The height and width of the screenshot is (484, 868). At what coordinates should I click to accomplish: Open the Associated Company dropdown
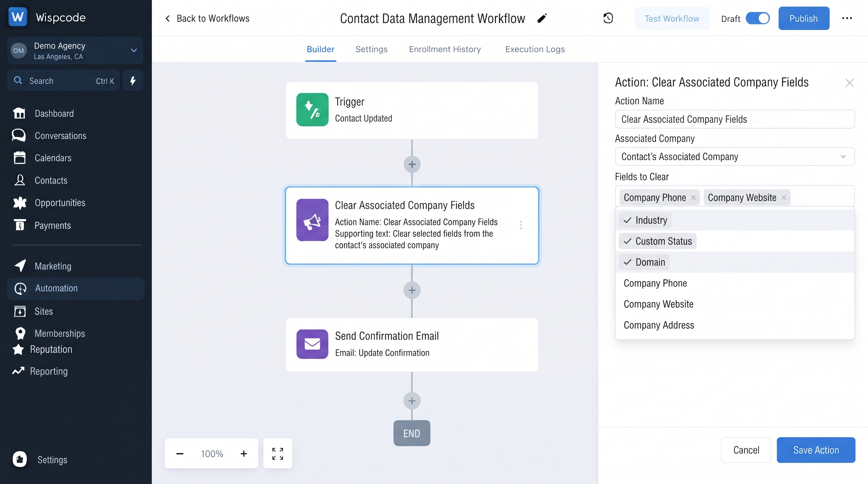tap(735, 157)
